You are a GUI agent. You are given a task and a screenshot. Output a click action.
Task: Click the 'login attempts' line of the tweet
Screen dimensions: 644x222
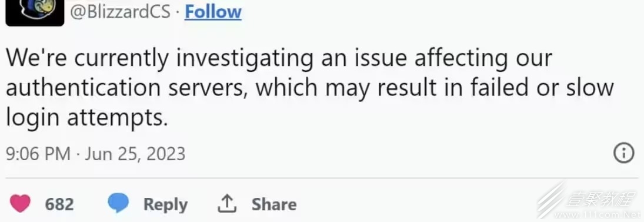[87, 118]
